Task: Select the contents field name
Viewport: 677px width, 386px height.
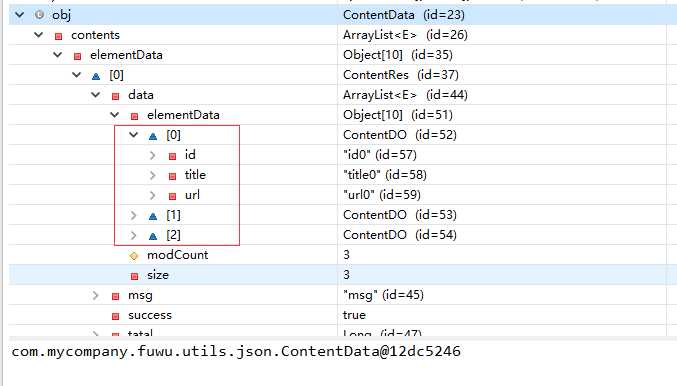Action: click(95, 35)
